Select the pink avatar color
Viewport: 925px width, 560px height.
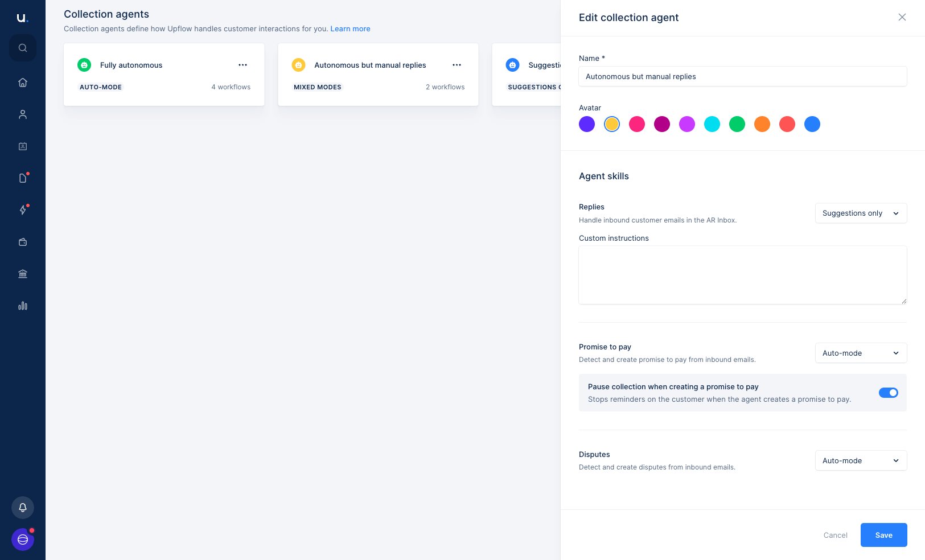637,124
